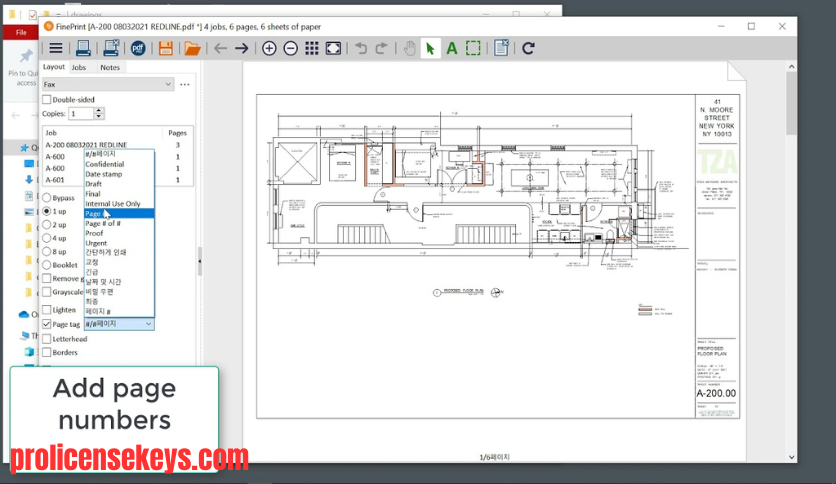
Task: Toggle the Remove graphics checkbox
Action: coord(47,278)
